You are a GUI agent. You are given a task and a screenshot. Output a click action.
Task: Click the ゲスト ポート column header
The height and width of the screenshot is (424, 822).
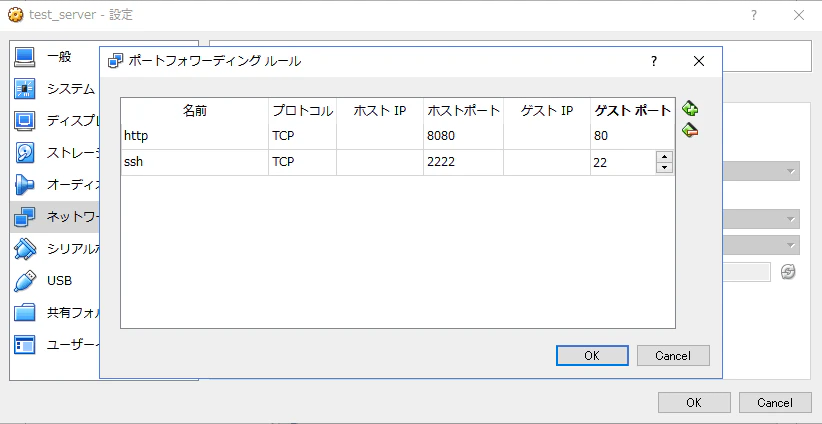(x=632, y=110)
